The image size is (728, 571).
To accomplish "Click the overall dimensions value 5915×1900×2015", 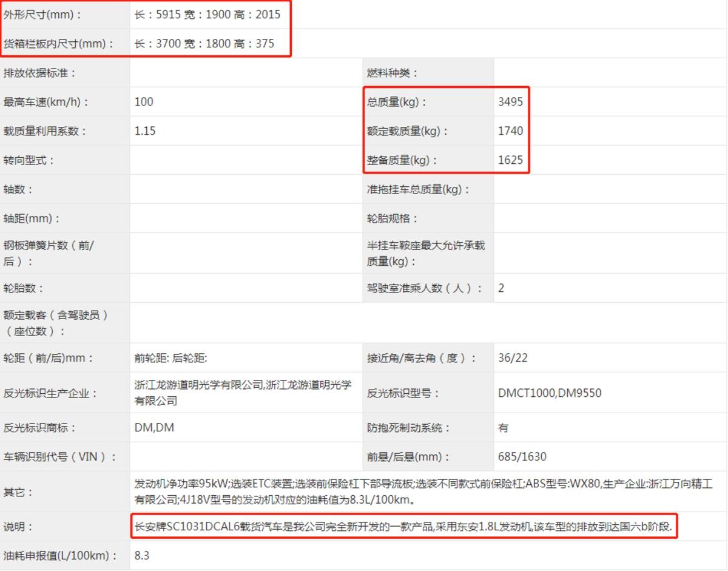I will (207, 15).
